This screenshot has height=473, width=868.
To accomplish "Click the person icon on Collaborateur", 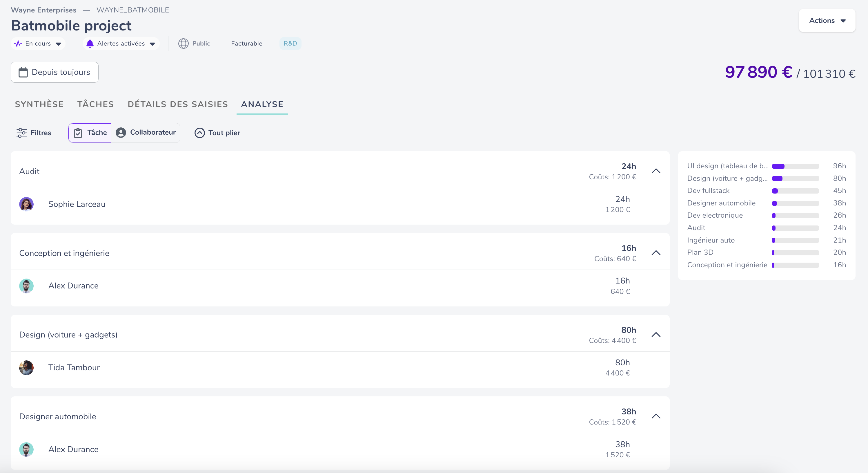I will [121, 133].
